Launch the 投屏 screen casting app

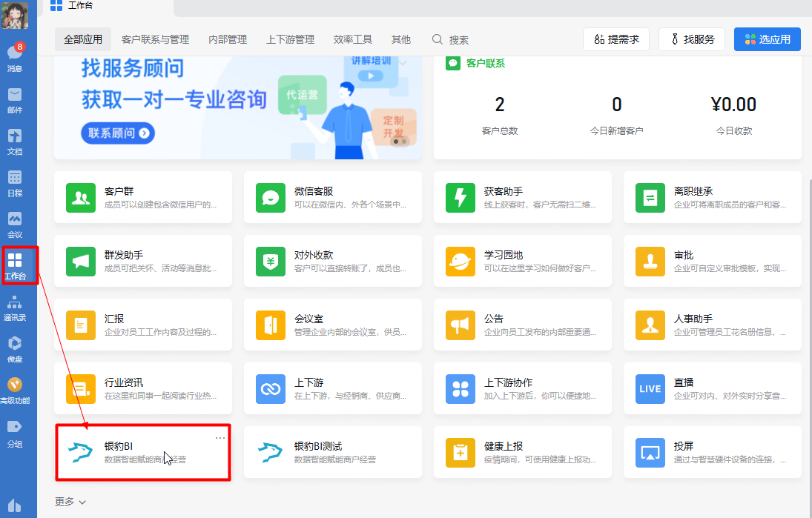pyautogui.click(x=712, y=453)
